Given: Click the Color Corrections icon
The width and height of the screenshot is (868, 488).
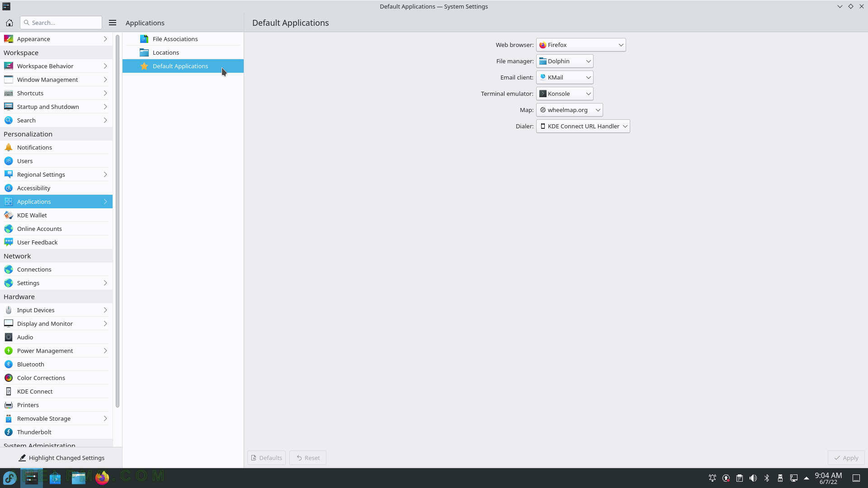Looking at the screenshot, I should pos(9,378).
